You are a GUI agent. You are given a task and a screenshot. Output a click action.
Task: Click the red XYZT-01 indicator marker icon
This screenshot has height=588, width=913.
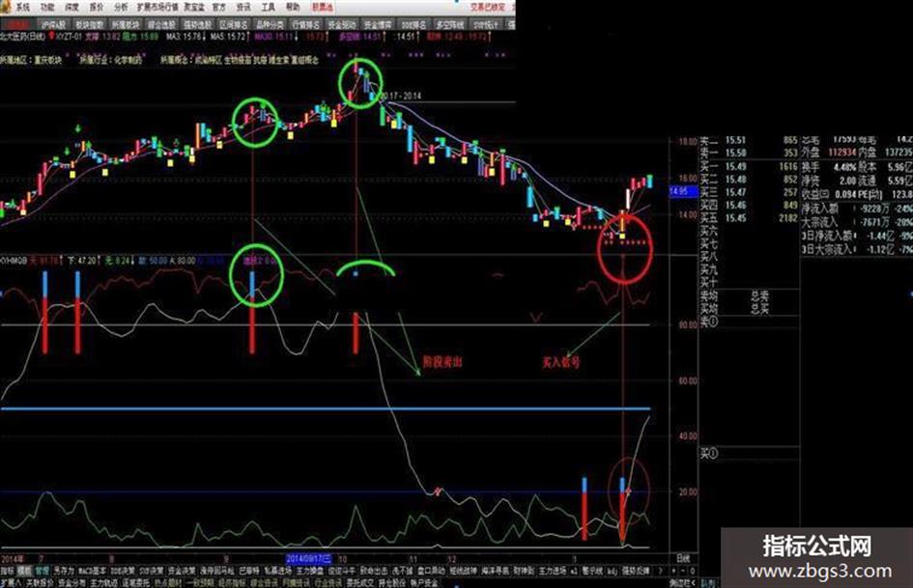[x=52, y=37]
